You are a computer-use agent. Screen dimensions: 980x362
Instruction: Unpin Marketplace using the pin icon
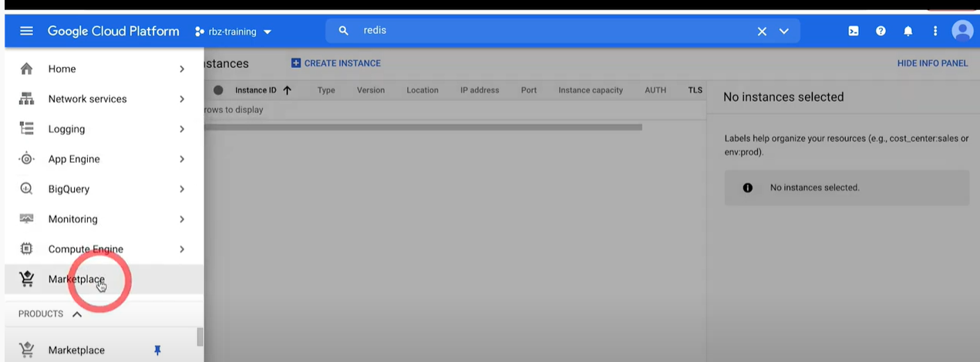tap(157, 350)
